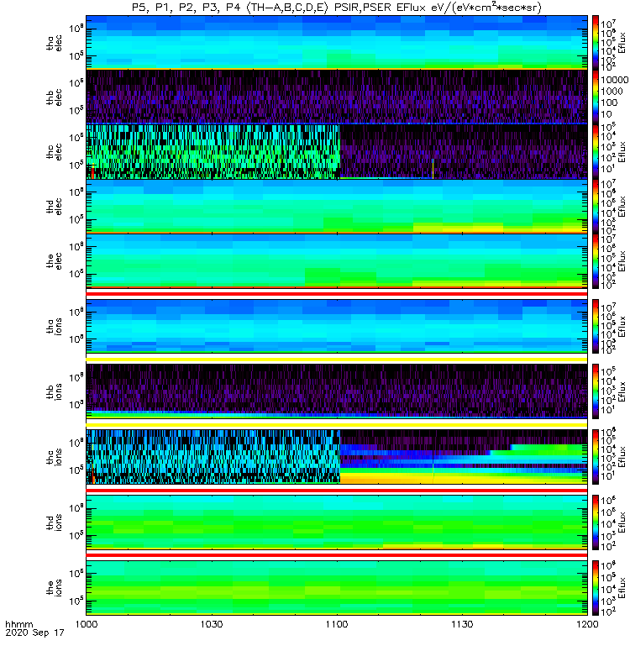Click the Eflux label beside the tha elec color bar

(622, 43)
